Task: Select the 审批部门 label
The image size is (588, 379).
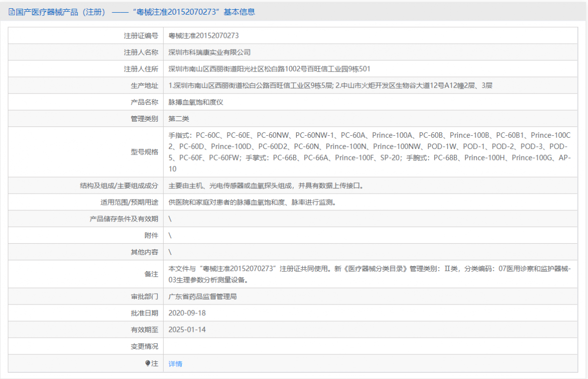Action: click(145, 297)
